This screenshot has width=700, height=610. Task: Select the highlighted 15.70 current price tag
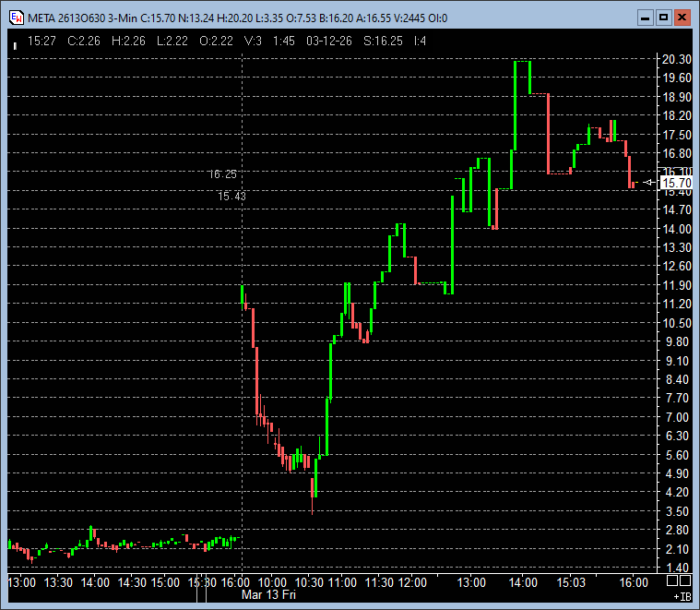(675, 183)
